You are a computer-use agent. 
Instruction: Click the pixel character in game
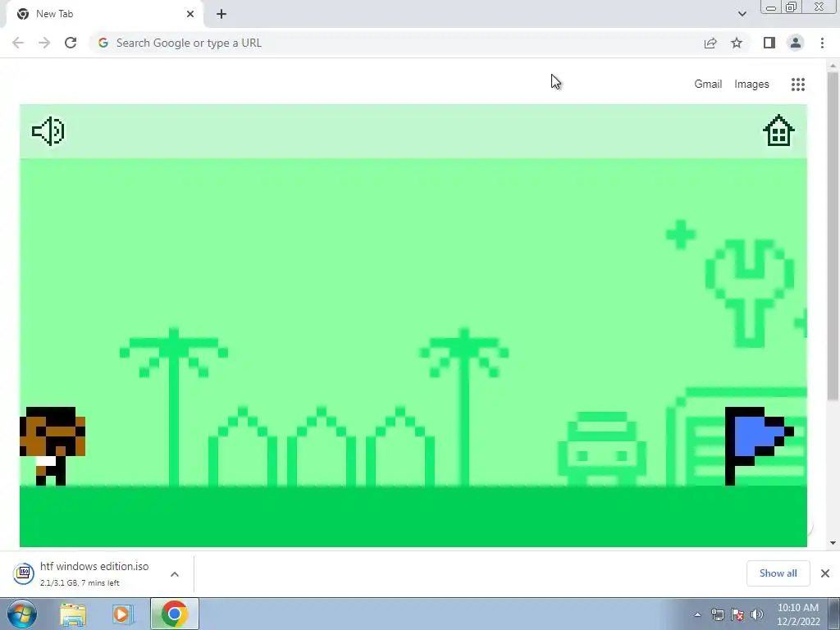pos(52,445)
